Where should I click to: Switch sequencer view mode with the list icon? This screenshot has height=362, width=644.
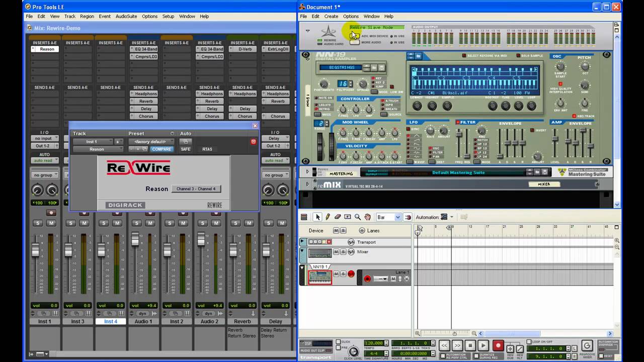304,217
